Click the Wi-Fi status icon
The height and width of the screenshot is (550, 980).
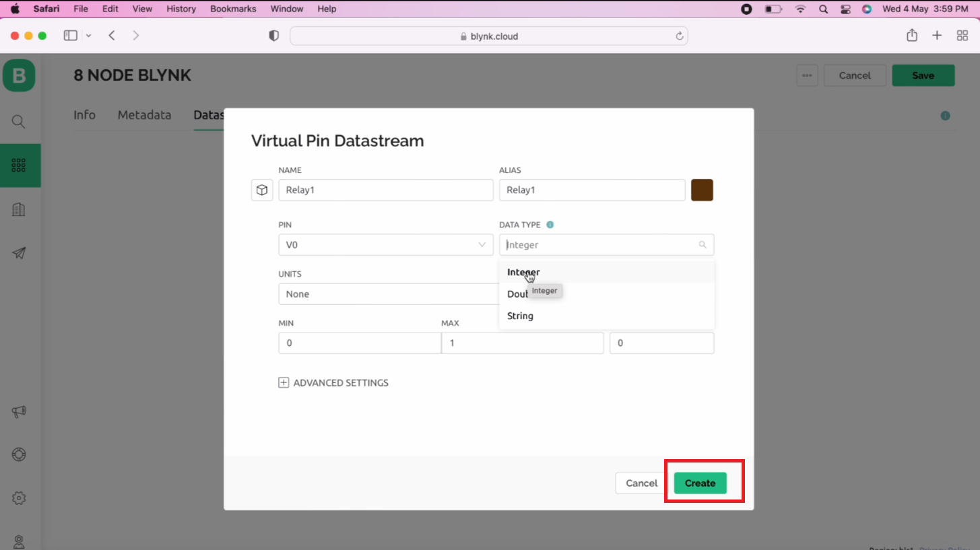click(x=800, y=9)
